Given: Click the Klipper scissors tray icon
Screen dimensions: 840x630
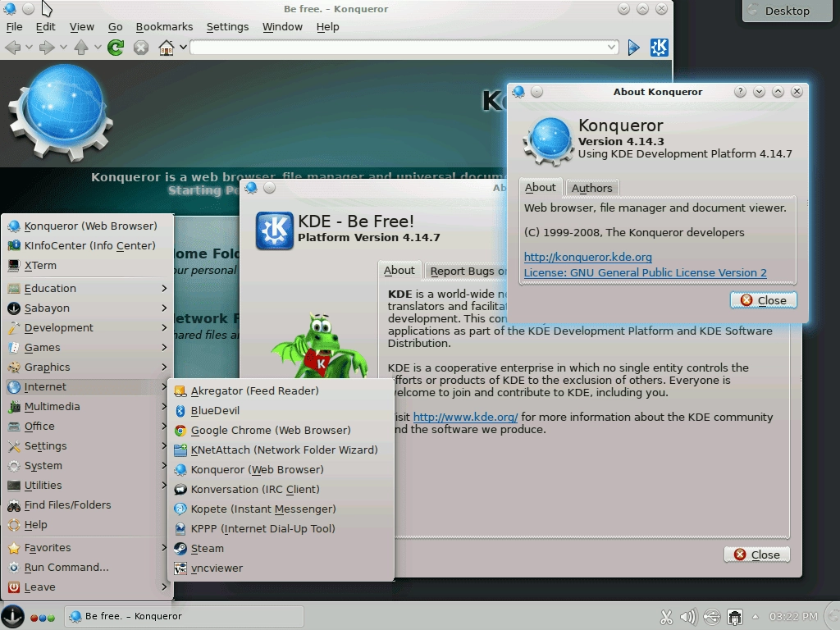Looking at the screenshot, I should [x=666, y=617].
